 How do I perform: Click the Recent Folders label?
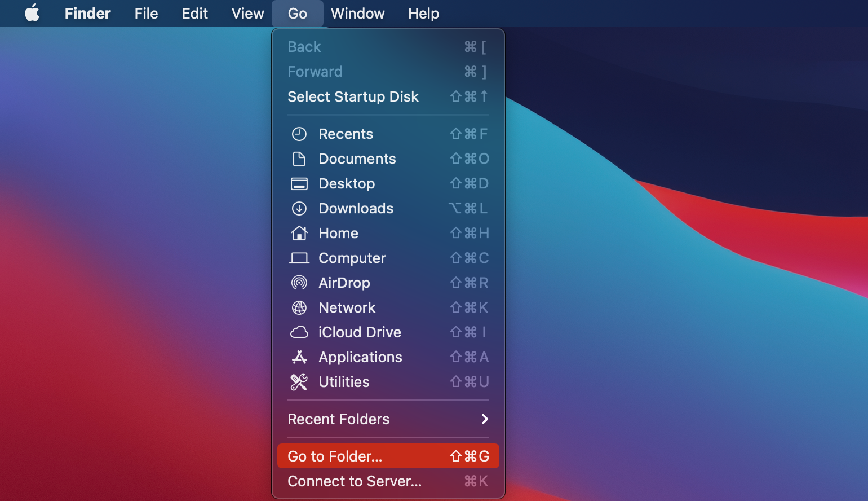(338, 419)
